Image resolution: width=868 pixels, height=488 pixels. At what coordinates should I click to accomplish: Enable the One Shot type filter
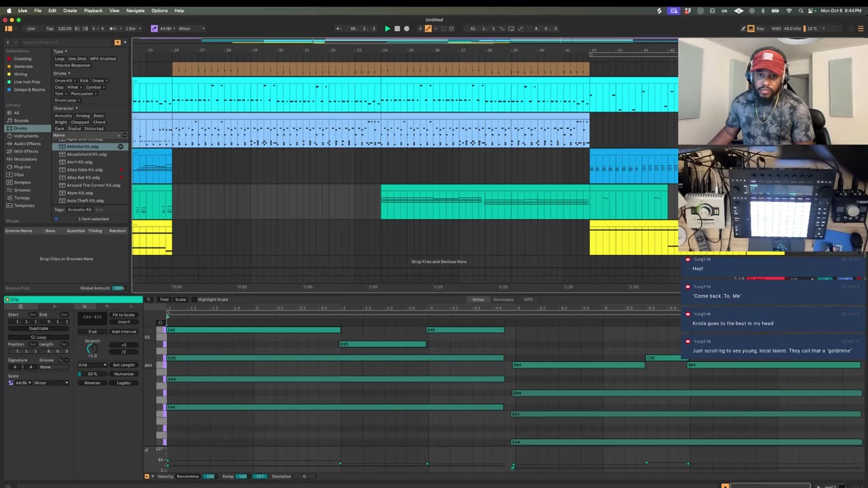[x=77, y=58]
